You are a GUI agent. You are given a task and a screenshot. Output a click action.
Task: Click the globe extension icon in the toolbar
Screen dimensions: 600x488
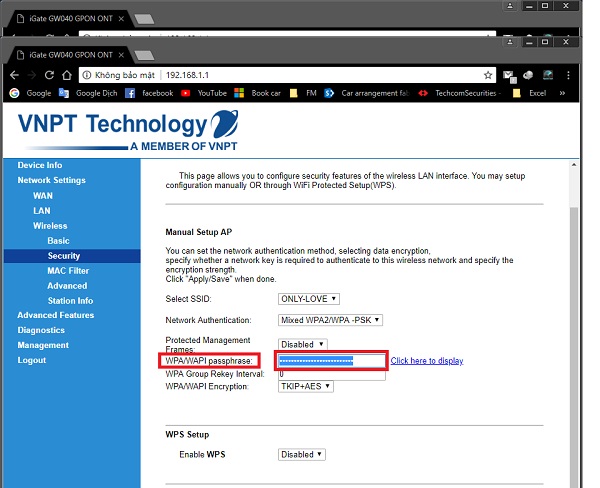point(548,75)
